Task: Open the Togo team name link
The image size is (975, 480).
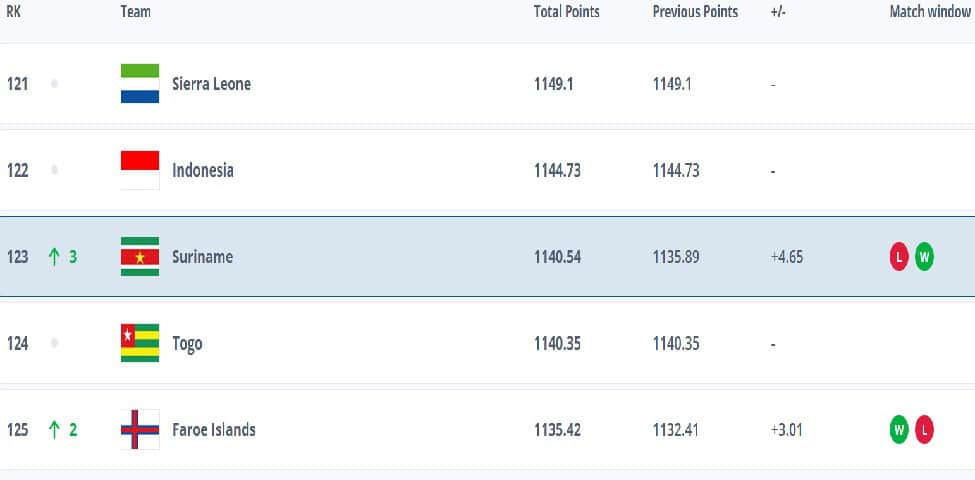Action: point(187,343)
